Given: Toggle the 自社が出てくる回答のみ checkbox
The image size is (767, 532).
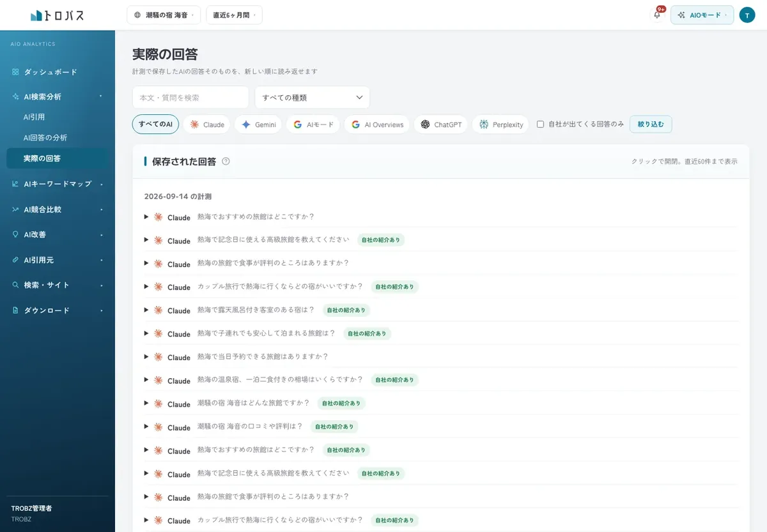Looking at the screenshot, I should click(540, 125).
